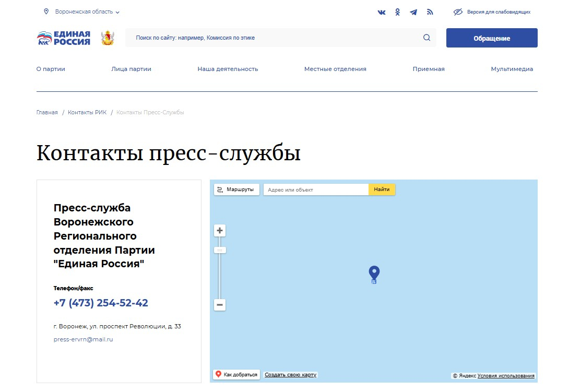Click the Контакты пресс-службы heading
The width and height of the screenshot is (569, 392).
click(169, 153)
